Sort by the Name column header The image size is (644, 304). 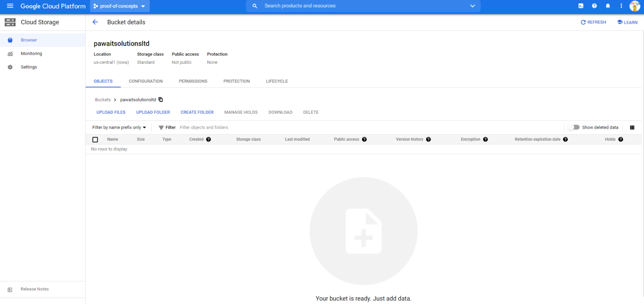(112, 139)
